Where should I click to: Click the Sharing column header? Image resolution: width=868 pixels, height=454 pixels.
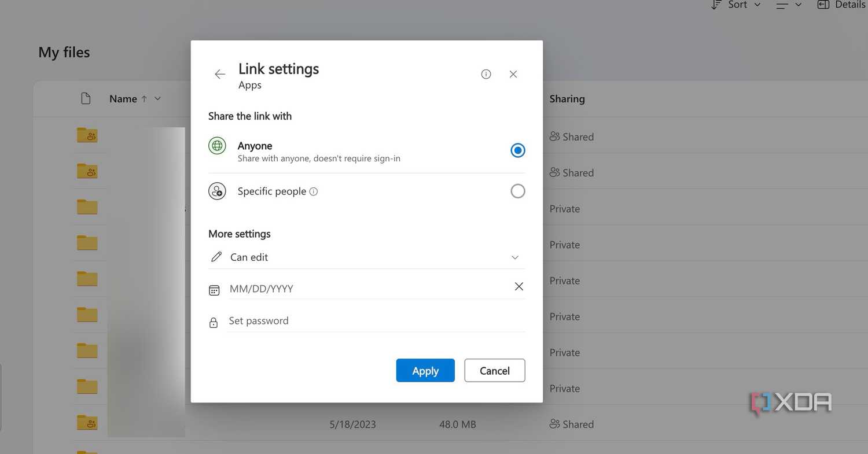click(x=567, y=99)
